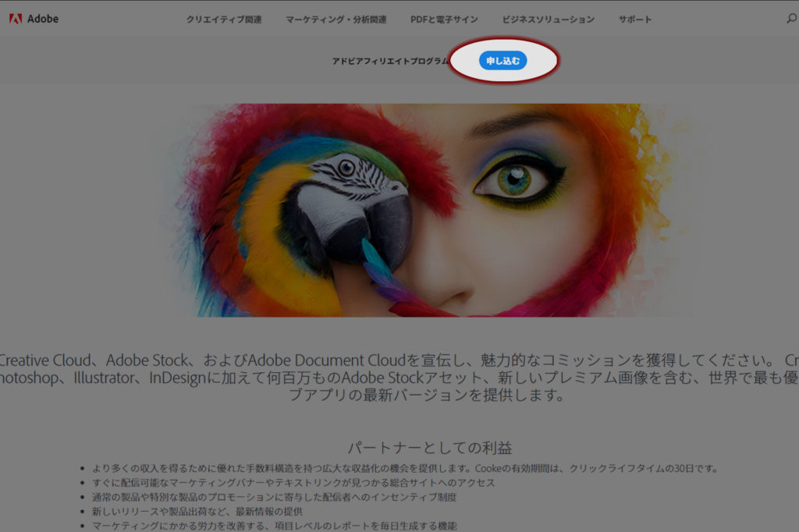
Task: Click the Creative Cloud intro paragraph
Action: click(399, 377)
